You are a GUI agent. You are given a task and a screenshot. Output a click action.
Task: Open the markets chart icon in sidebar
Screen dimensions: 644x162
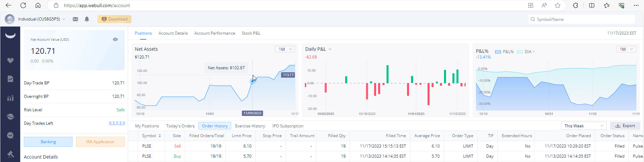[x=10, y=98]
